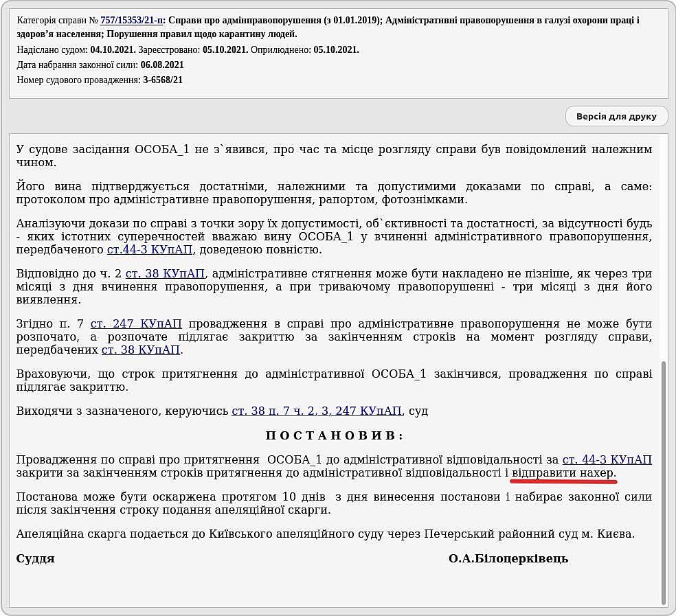Viewport: 676px width, 616px height.
Task: Click the Оприлюднено date 05.10.2021
Action: tap(336, 50)
